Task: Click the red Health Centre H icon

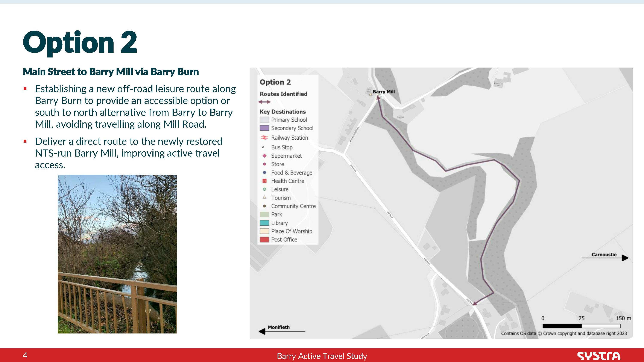Action: [x=264, y=181]
